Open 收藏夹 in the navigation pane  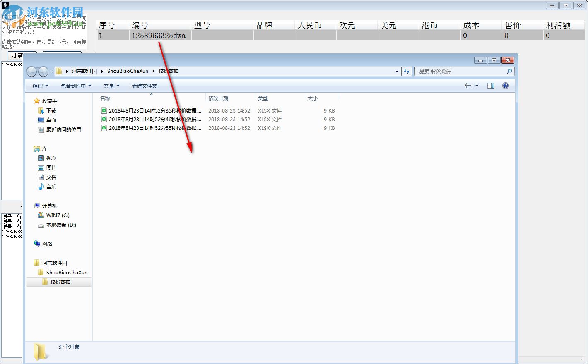point(50,101)
